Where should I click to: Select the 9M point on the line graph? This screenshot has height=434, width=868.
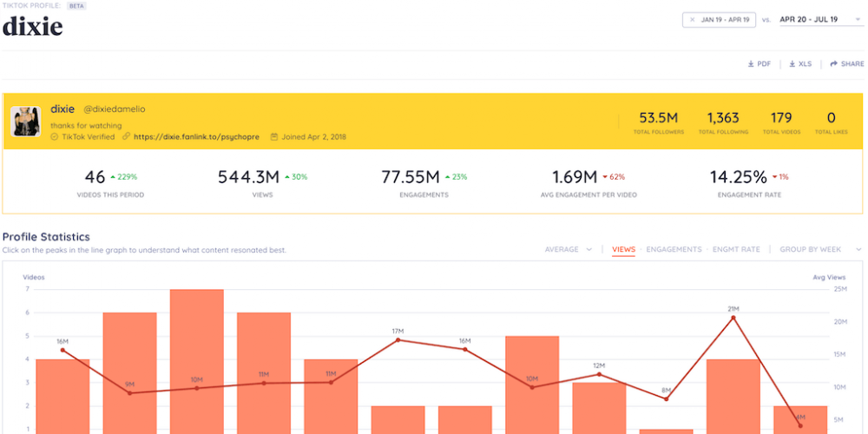[x=129, y=393]
